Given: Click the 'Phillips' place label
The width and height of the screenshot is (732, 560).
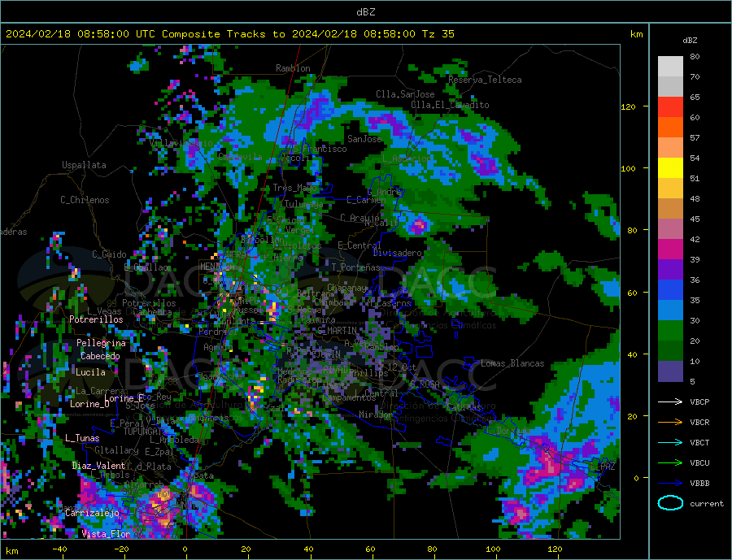Looking at the screenshot, I should click(x=368, y=373).
